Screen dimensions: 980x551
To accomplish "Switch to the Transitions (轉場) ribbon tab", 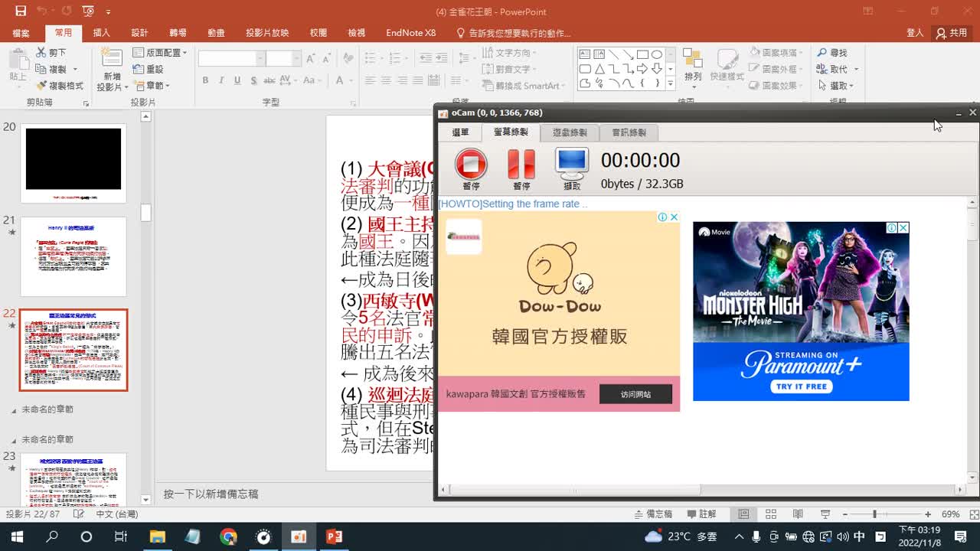I will coord(178,33).
